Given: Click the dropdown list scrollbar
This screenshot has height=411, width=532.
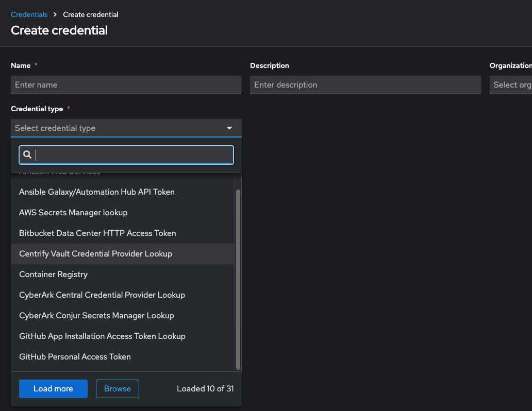Looking at the screenshot, I should point(238,279).
